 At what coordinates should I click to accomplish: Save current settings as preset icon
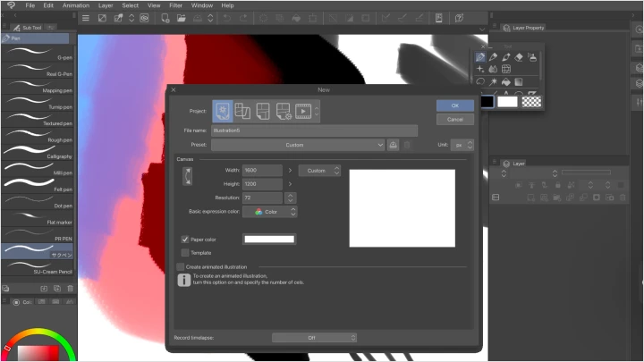[x=393, y=145]
